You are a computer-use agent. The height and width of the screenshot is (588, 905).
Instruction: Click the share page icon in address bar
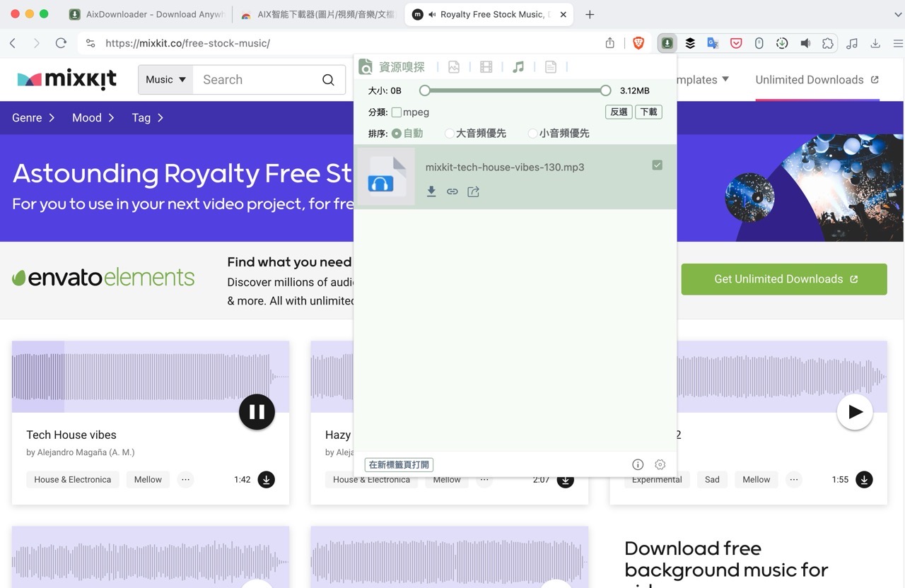[x=610, y=43]
